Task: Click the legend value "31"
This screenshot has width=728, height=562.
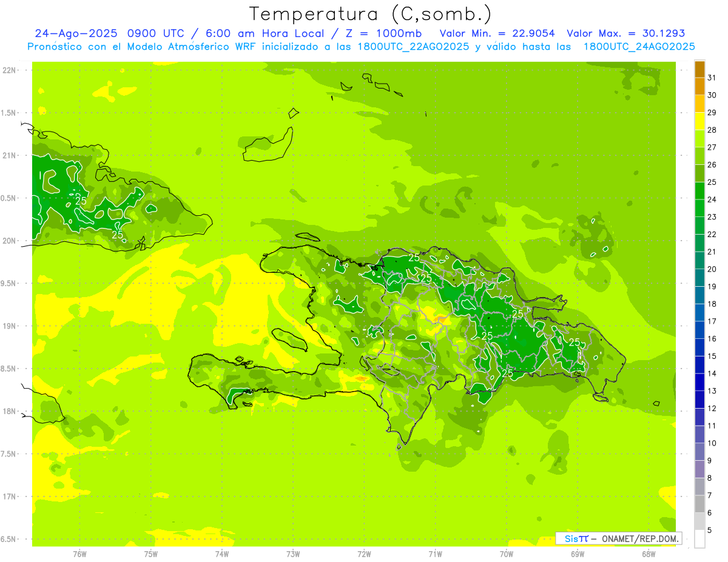Action: (x=712, y=78)
